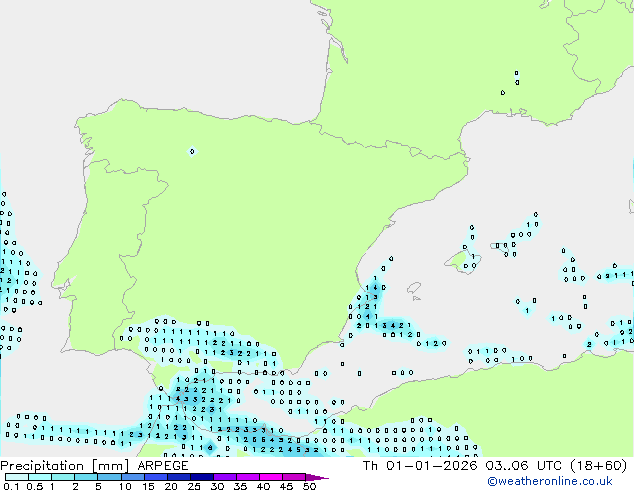Click the 5–10 mm legend color block
The height and width of the screenshot is (490, 634).
click(109, 477)
